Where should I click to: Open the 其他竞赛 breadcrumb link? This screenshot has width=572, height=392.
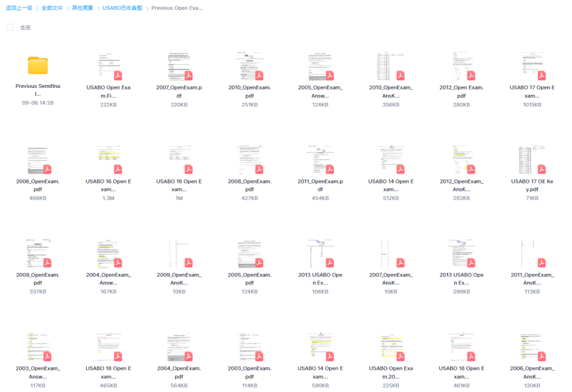click(83, 8)
